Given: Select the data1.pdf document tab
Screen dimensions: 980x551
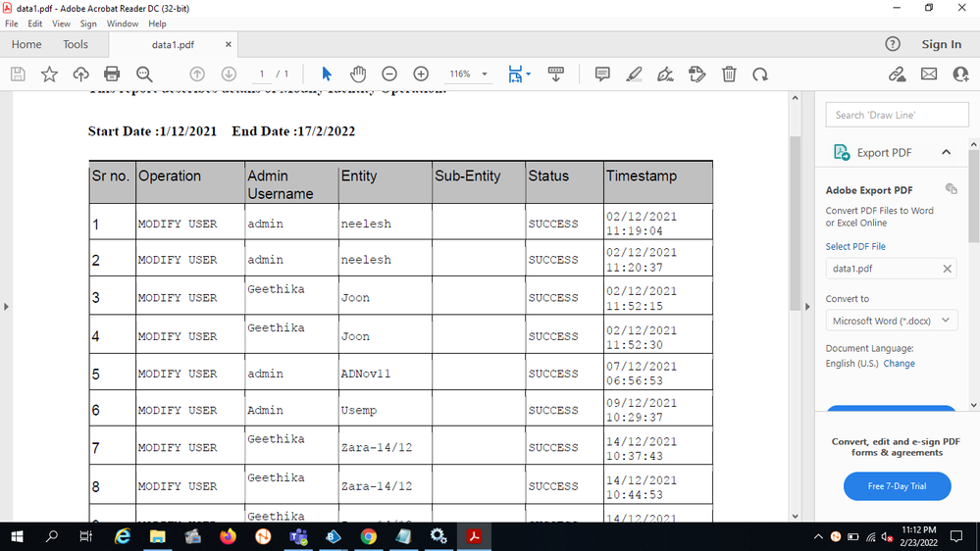Looking at the screenshot, I should (173, 45).
